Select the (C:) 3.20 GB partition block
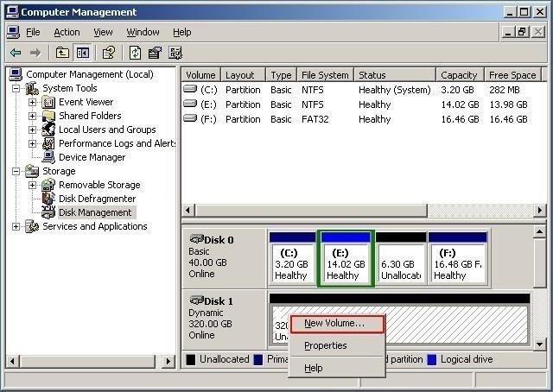 (x=292, y=258)
